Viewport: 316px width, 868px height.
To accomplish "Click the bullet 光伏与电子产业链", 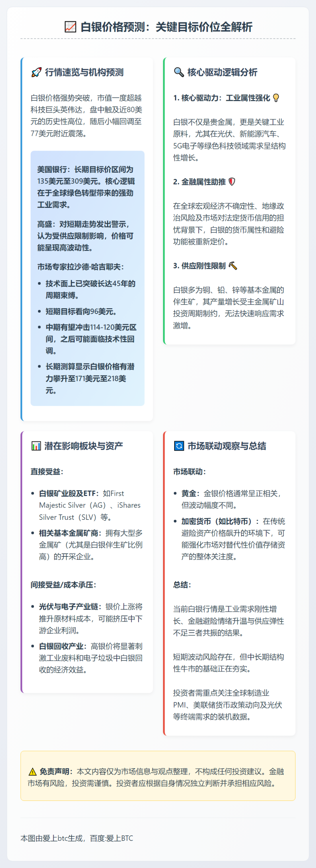I will click(91, 618).
